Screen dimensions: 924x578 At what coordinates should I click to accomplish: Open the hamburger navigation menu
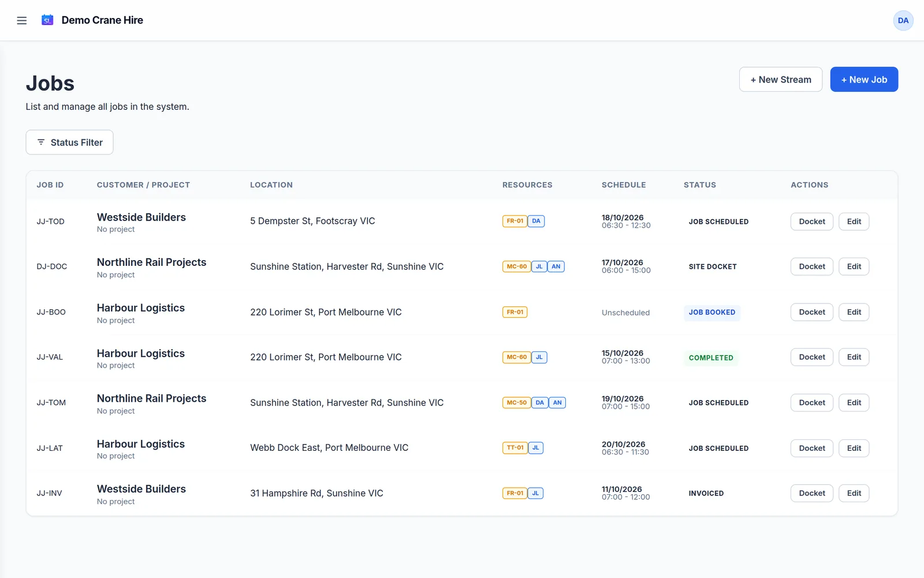22,20
